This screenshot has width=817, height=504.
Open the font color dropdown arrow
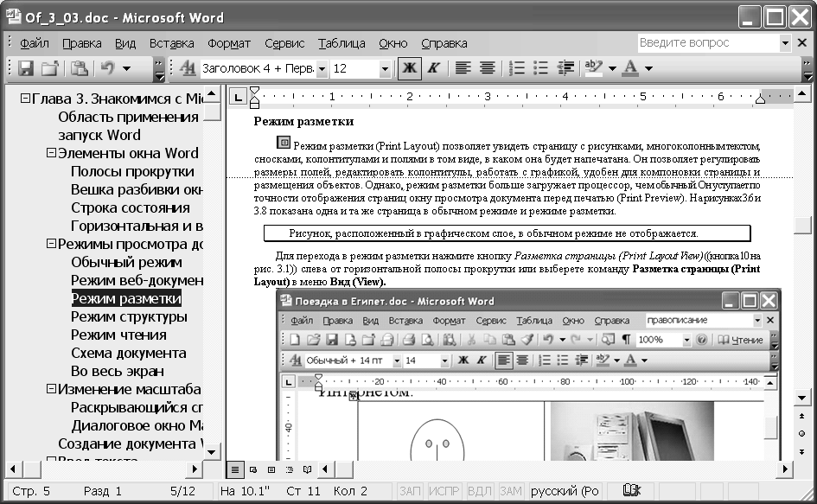[648, 68]
